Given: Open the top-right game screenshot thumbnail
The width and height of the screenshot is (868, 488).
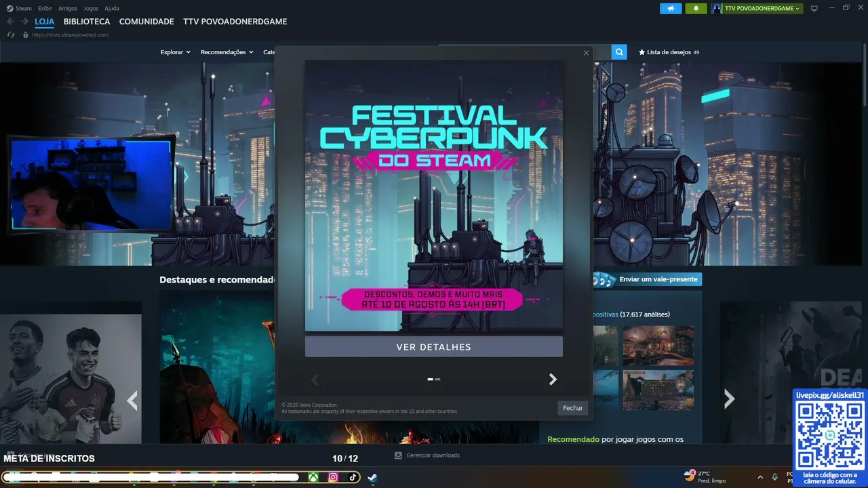Looking at the screenshot, I should point(658,346).
